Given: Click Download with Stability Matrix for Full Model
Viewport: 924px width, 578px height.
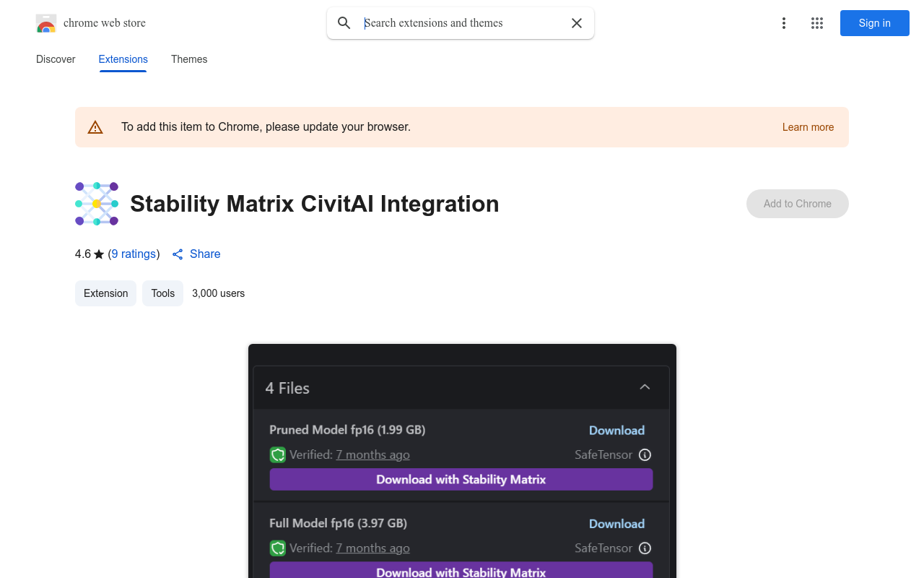Looking at the screenshot, I should [x=461, y=571].
